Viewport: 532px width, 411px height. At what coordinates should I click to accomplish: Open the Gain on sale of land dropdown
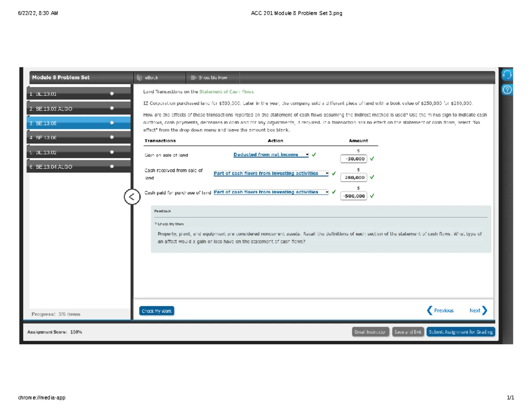(x=271, y=155)
